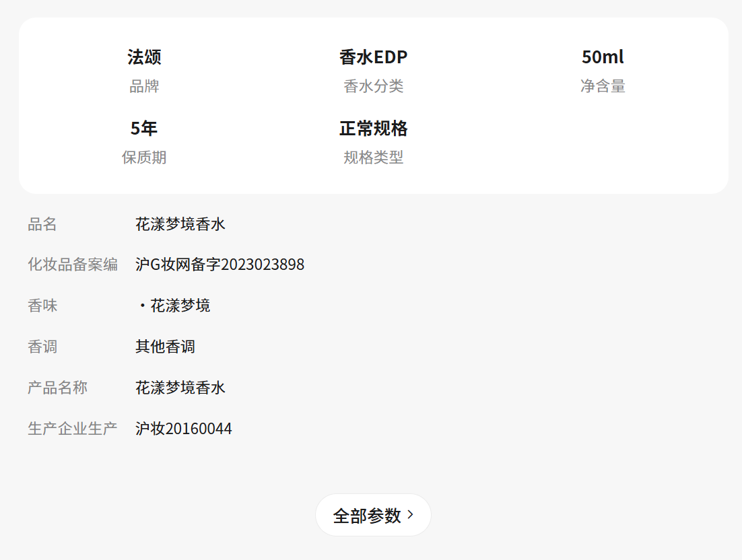The width and height of the screenshot is (742, 560).
Task: Click 花漾梦境香水 in the 产品名称 row
Action: (x=180, y=388)
